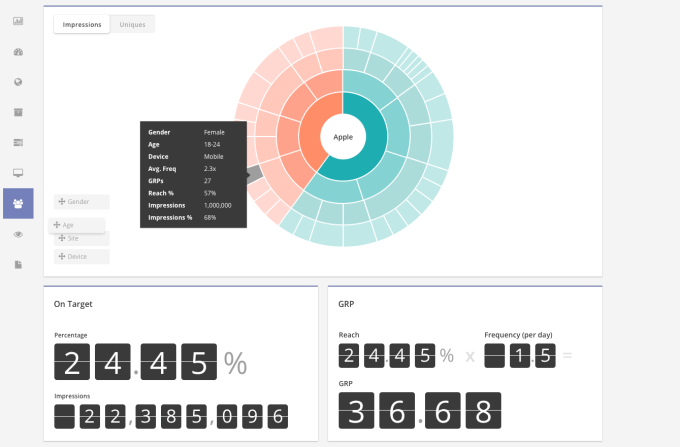Click the tooltip GRPs value 27
Image resolution: width=680 pixels, height=447 pixels.
[x=207, y=181]
